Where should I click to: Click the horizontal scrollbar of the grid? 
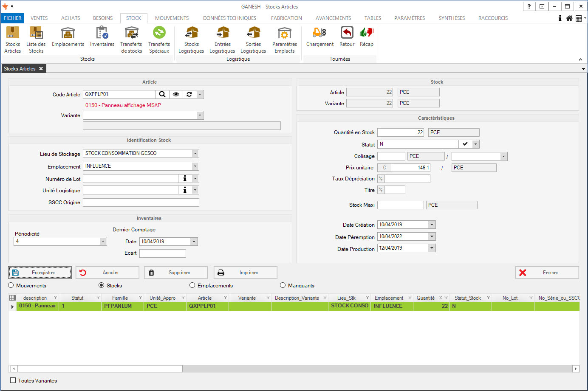[100, 368]
